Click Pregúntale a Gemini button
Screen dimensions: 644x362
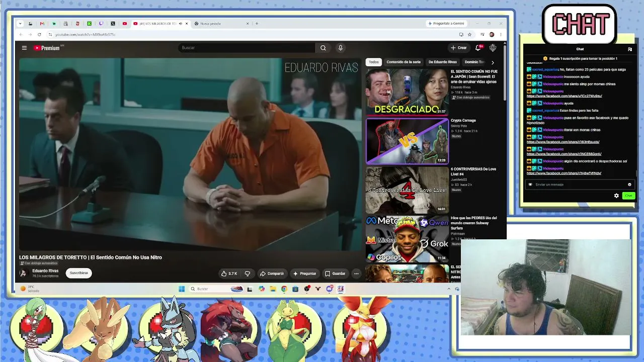point(446,24)
